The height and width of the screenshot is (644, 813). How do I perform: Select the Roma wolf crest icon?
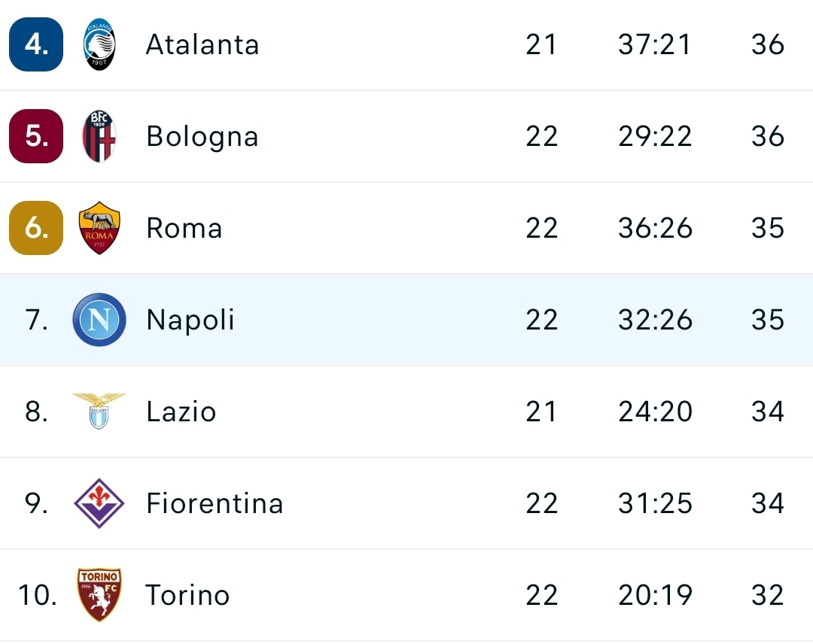click(99, 228)
